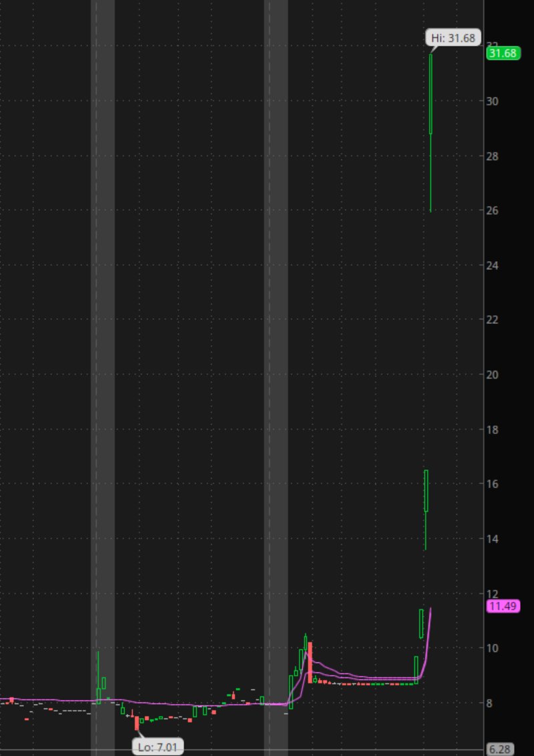534x756 pixels.
Task: Click the Lo: 7.01 price bubble
Action: pyautogui.click(x=158, y=747)
